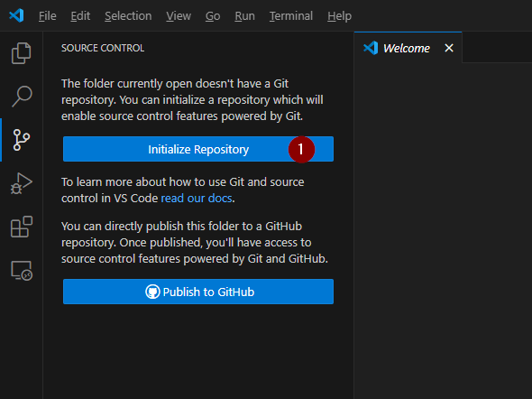Open the Terminal menu
Viewport: 532px width, 399px height.
click(x=291, y=16)
